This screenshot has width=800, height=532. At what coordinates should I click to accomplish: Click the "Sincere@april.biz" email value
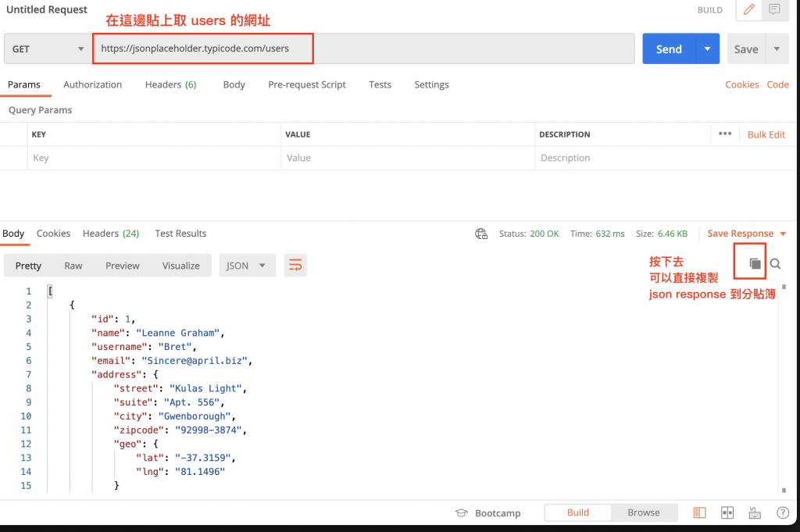pyautogui.click(x=195, y=361)
